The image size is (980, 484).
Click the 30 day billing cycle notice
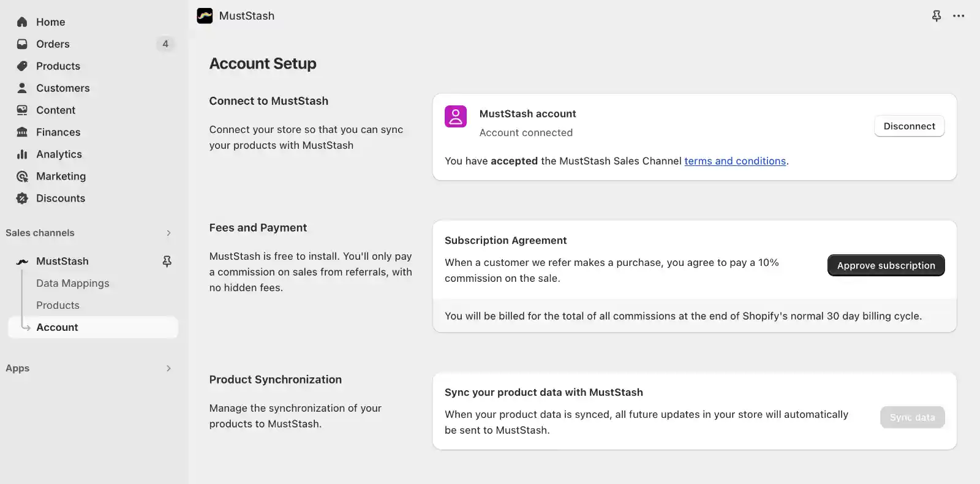(x=683, y=316)
